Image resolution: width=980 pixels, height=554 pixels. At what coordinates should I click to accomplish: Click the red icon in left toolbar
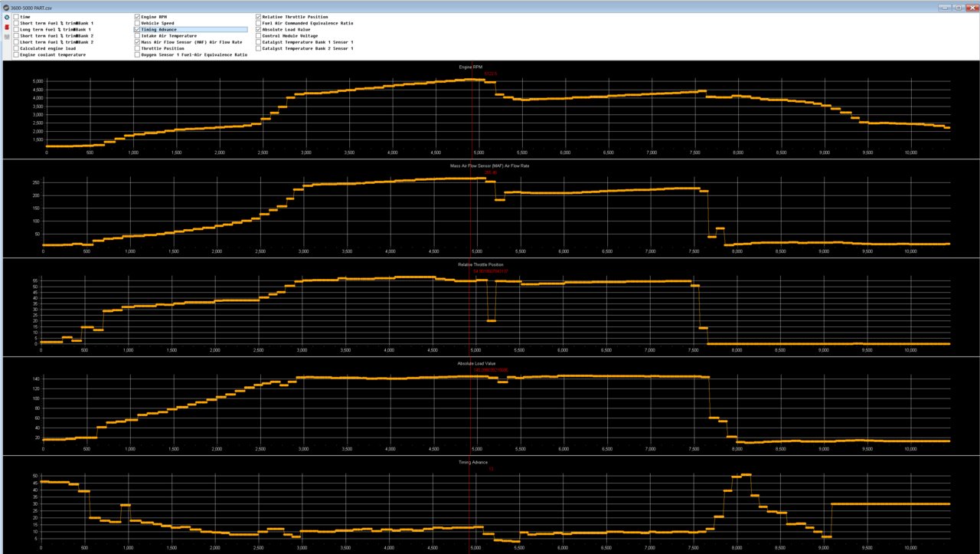pyautogui.click(x=6, y=26)
